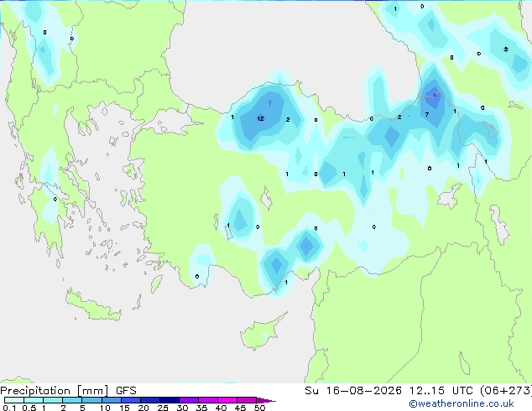Screen dimensions: 532x411
Task: Click the legend label '40'
Action: (221, 408)
